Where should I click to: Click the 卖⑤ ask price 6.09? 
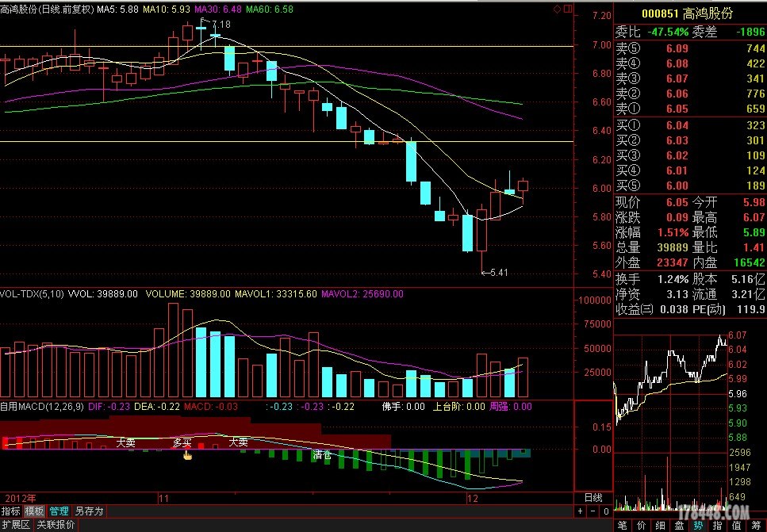coord(677,48)
